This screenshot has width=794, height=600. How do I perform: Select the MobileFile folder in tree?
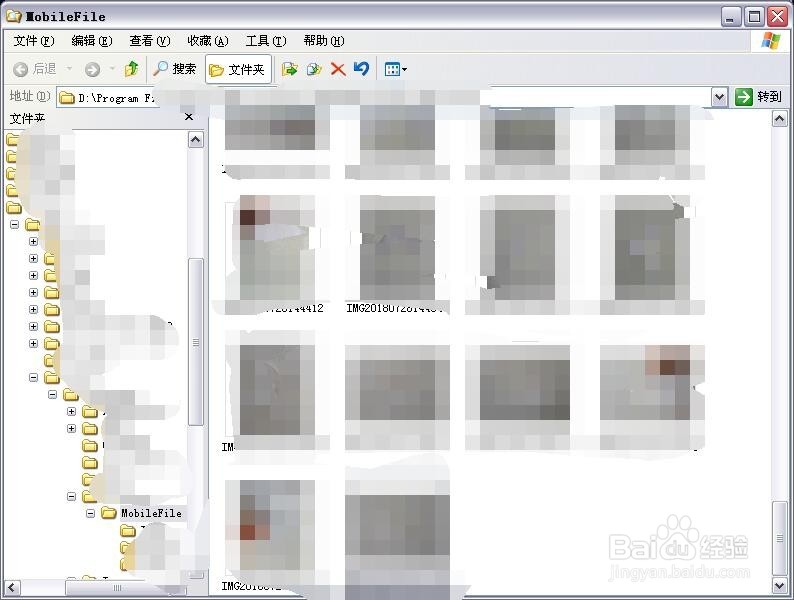(151, 513)
